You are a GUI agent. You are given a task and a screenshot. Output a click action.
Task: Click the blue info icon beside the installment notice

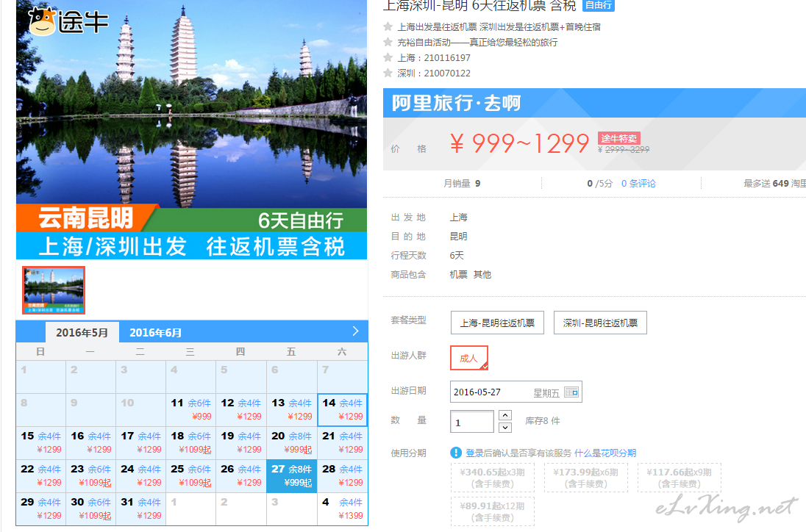pos(456,453)
